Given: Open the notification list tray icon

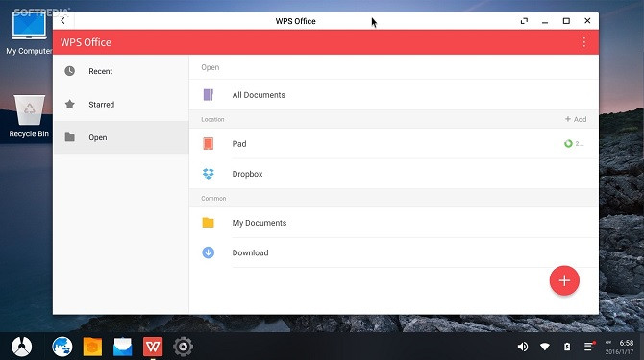Looking at the screenshot, I should pyautogui.click(x=590, y=347).
